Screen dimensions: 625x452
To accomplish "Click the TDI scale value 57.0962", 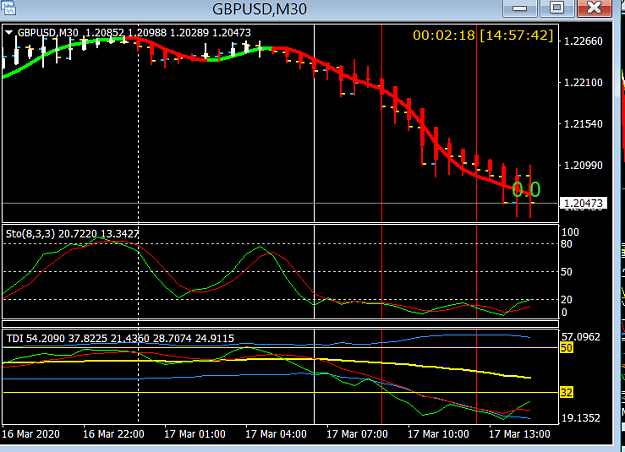I will point(581,337).
